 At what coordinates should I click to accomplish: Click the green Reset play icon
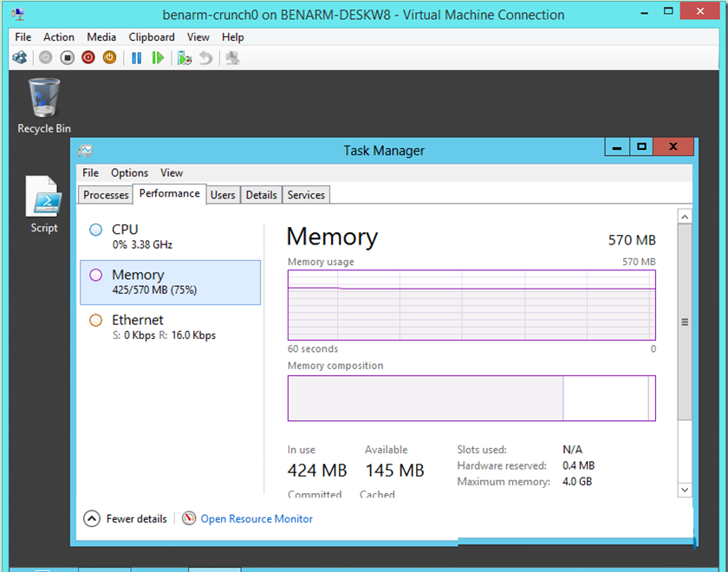coord(158,58)
